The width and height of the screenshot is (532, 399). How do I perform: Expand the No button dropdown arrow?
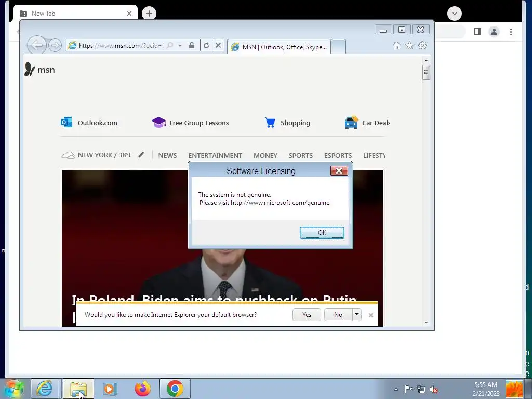coord(356,314)
